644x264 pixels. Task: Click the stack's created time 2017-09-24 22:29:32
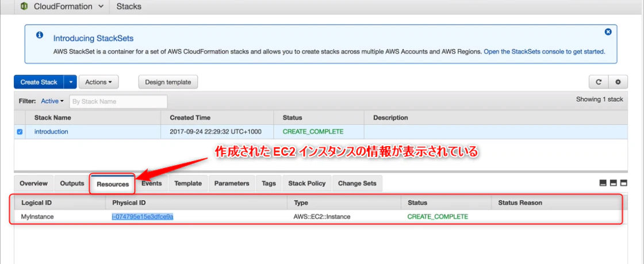point(216,132)
